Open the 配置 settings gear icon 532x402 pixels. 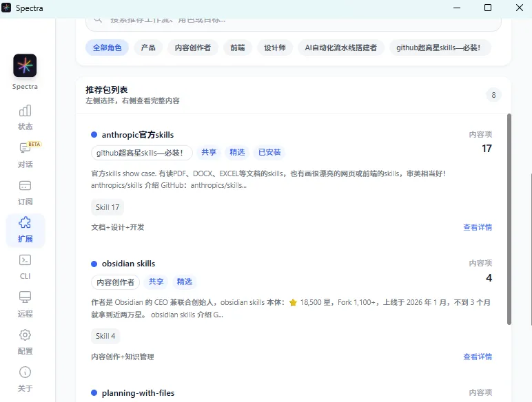click(x=25, y=335)
